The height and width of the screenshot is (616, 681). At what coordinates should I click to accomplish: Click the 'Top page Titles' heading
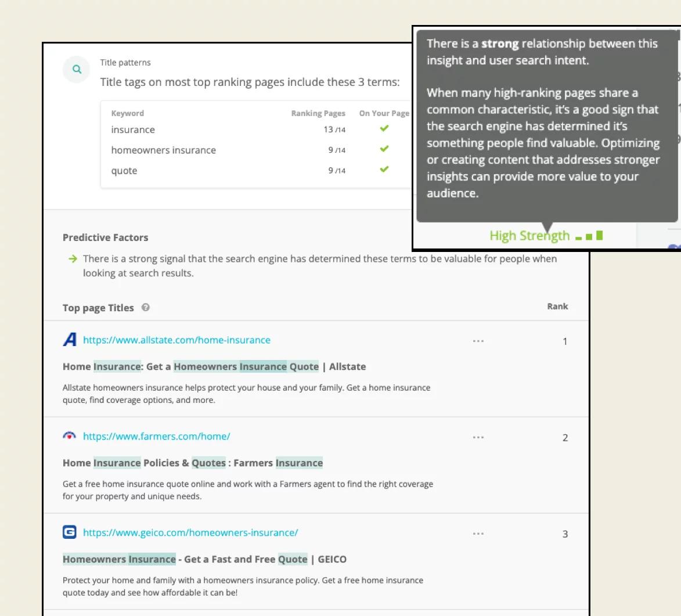point(98,308)
